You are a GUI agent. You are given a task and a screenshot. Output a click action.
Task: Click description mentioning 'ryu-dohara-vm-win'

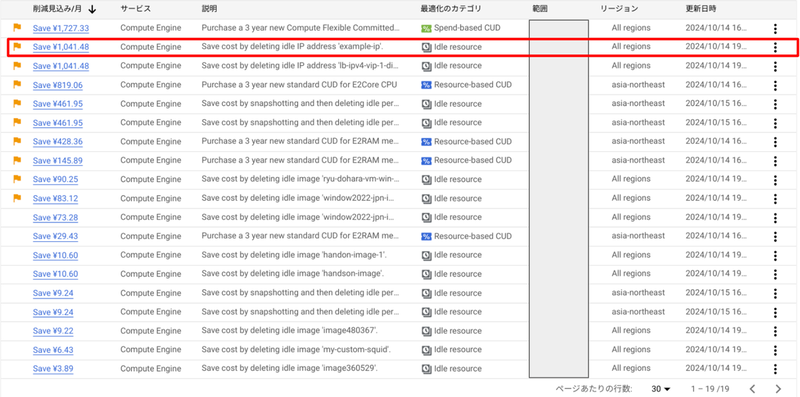pos(301,179)
